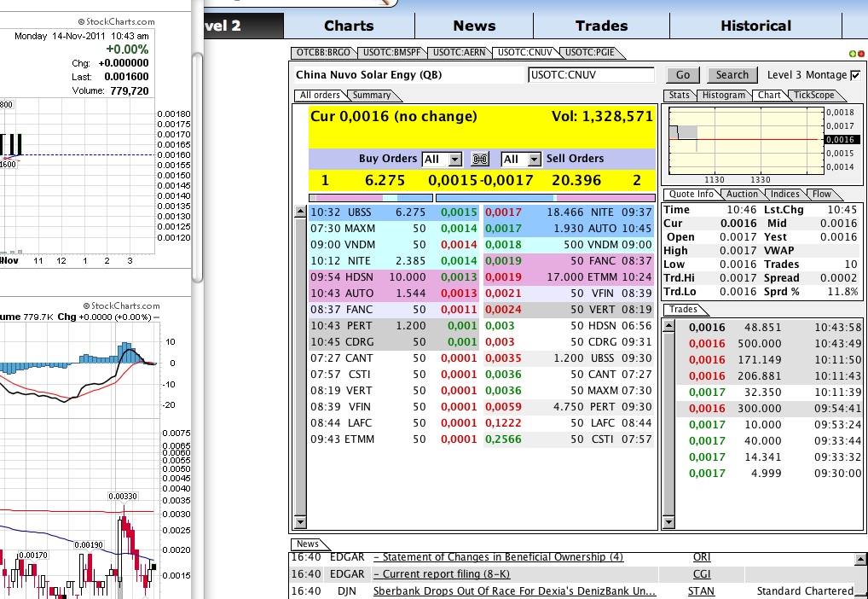Click the Trades list scroll-down arrow
Viewport: 868px width, 599px height.
click(668, 522)
